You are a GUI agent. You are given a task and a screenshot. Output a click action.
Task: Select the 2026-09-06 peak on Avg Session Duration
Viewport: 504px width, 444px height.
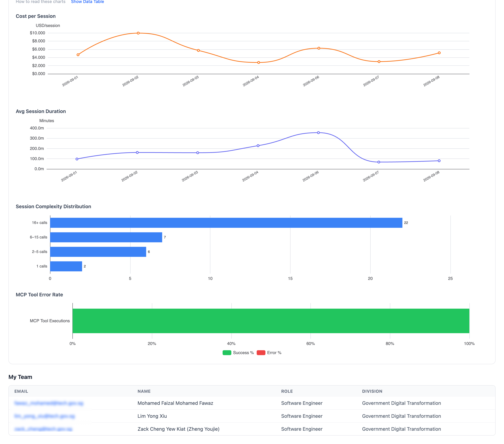(x=318, y=133)
